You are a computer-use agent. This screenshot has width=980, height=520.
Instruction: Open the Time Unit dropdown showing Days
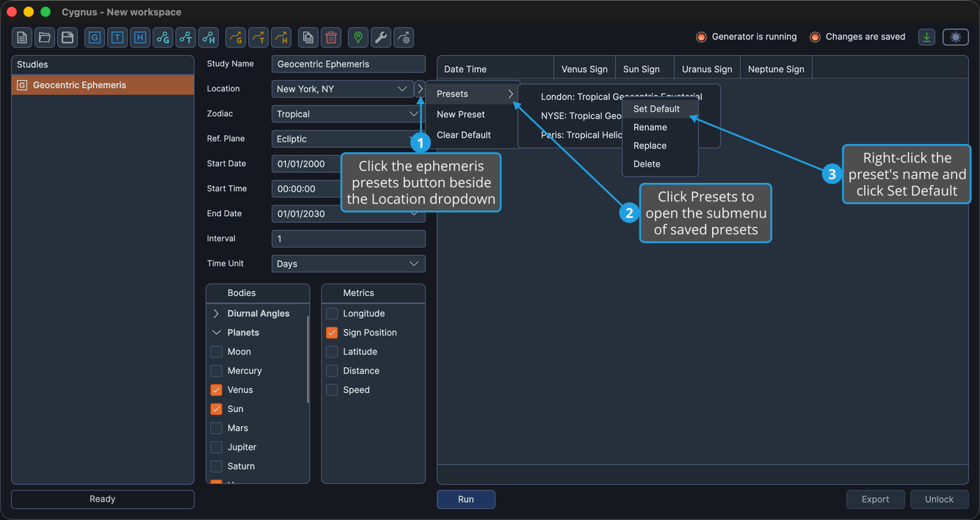pos(349,264)
